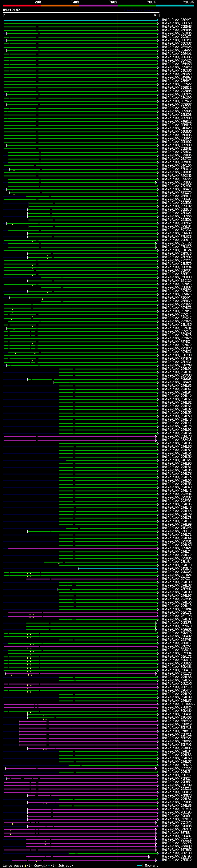197x868 pixels.
Task: Click the 'Large gaps' legend text
Action: coord(13,866)
